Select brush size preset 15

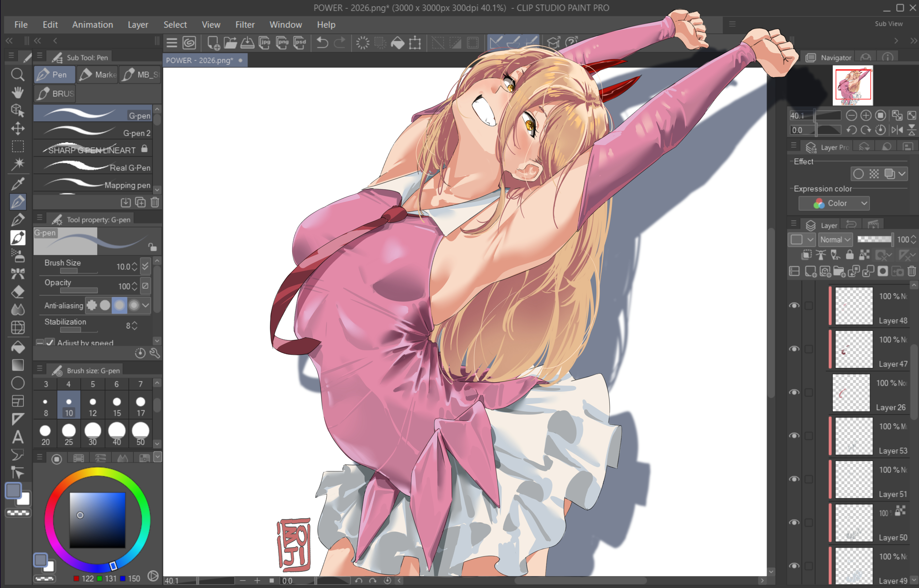click(117, 405)
